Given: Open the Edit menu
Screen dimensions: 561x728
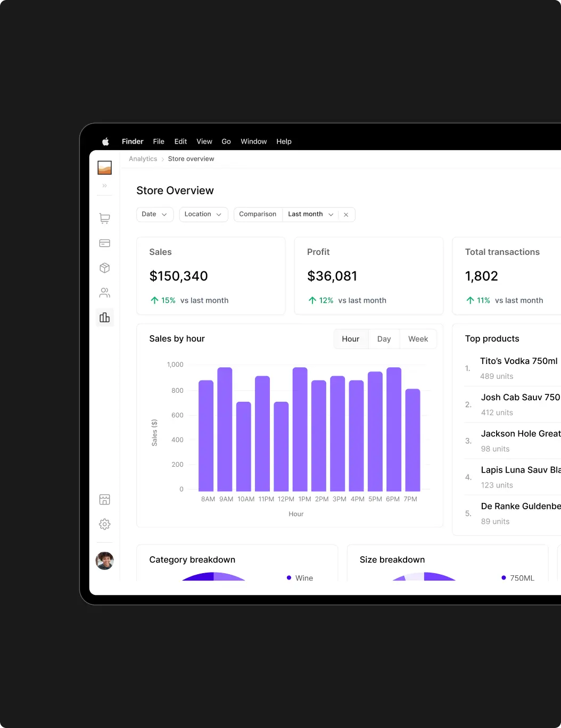Looking at the screenshot, I should (180, 142).
